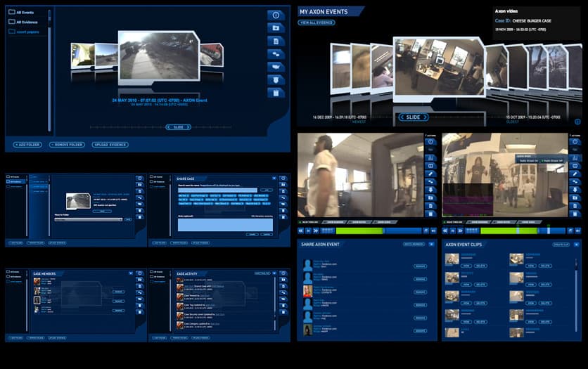
Task: Select All Evidence folder in top-left panel
Action: click(23, 22)
